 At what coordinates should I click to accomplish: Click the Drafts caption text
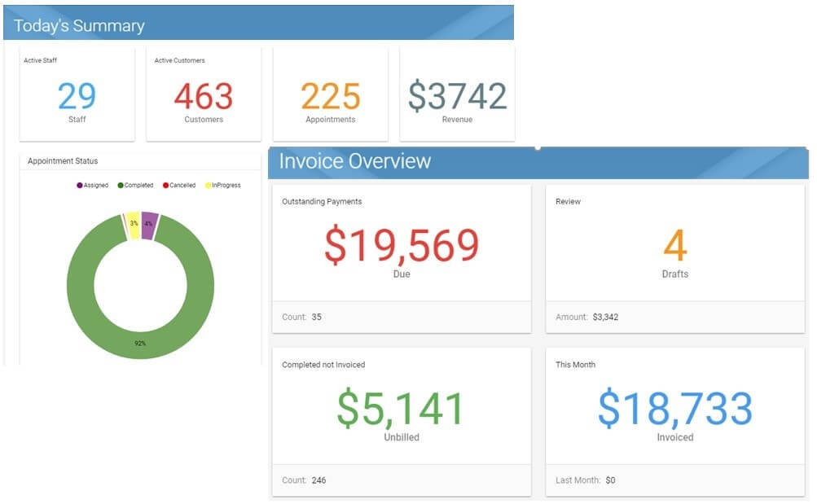675,274
